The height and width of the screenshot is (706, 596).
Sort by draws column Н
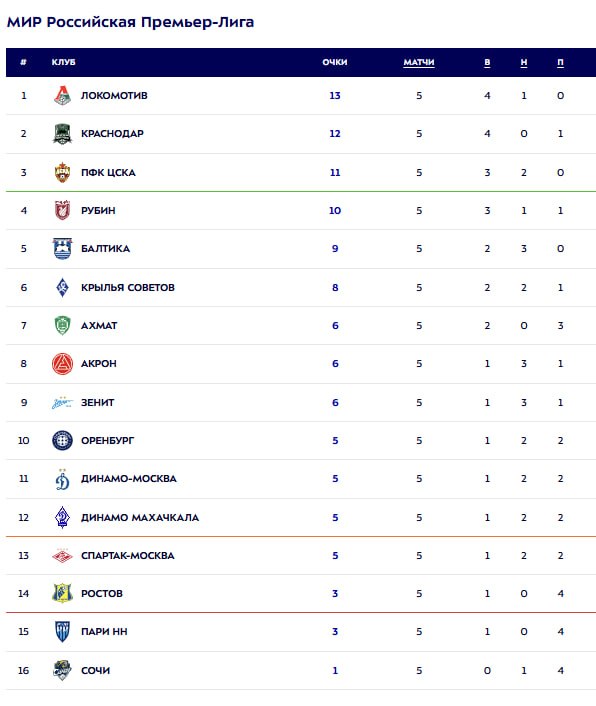[x=524, y=63]
